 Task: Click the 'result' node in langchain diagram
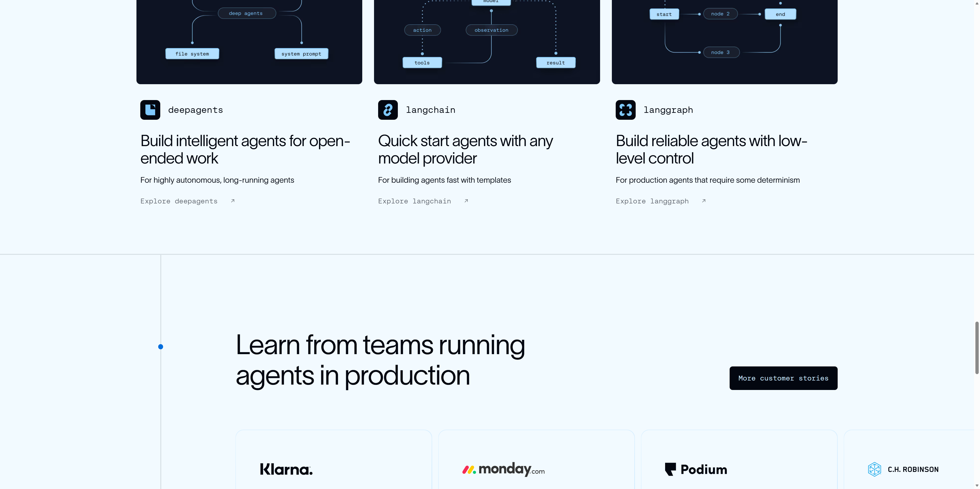click(x=556, y=63)
